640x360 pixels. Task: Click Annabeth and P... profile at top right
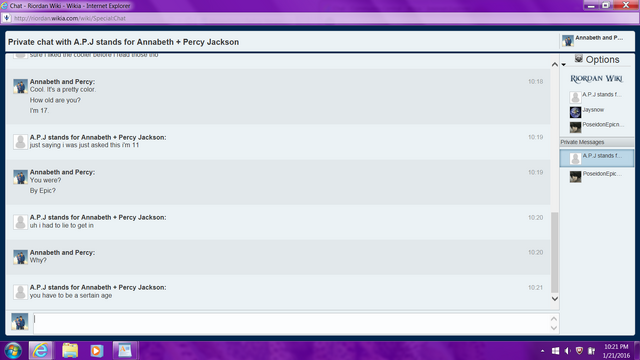(596, 40)
